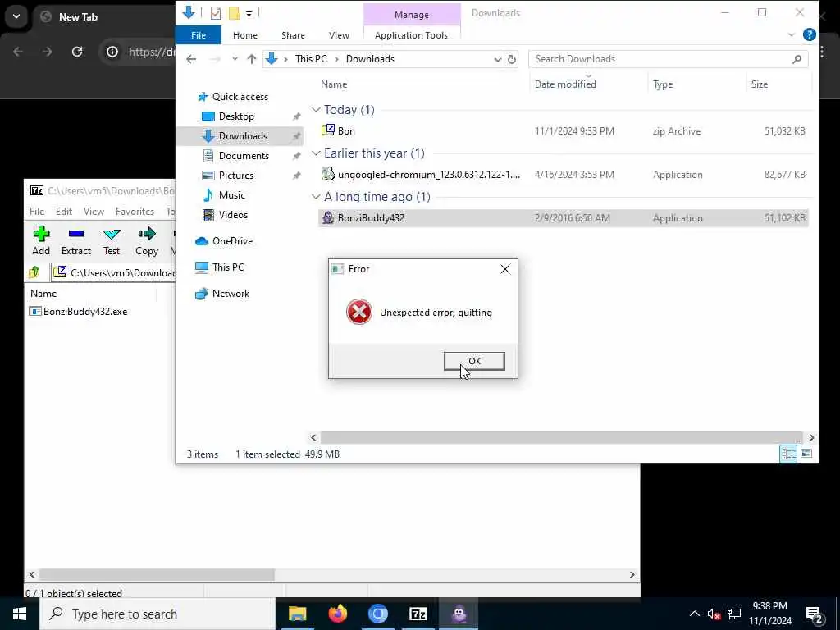Open the Share ribbon tab
840x630 pixels.
point(293,35)
